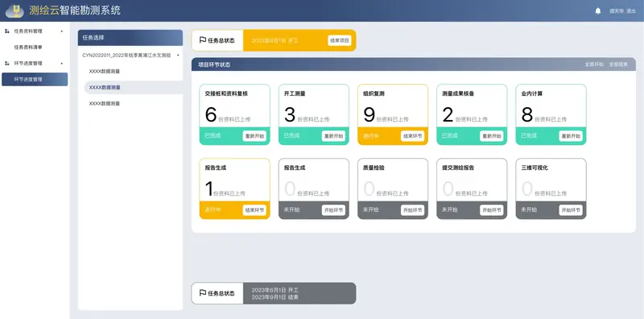Viewport: 644px width, 319px height.
Task: Click 结束环节 on 组织复测 card
Action: (412, 136)
